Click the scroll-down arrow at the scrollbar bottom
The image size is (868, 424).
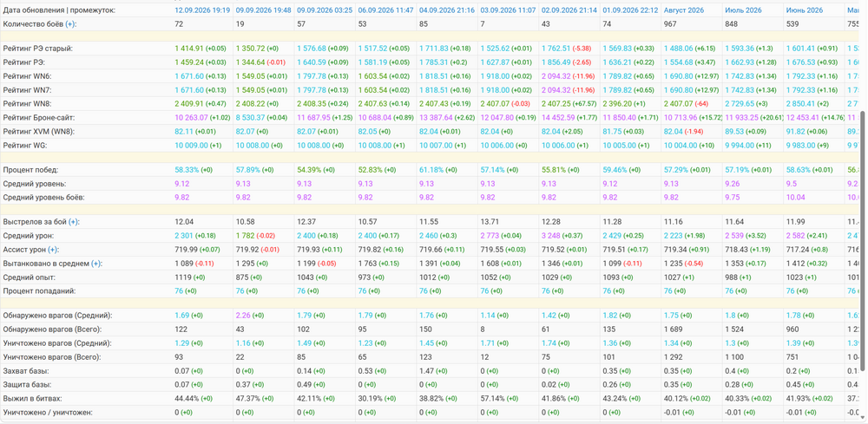pos(863,419)
